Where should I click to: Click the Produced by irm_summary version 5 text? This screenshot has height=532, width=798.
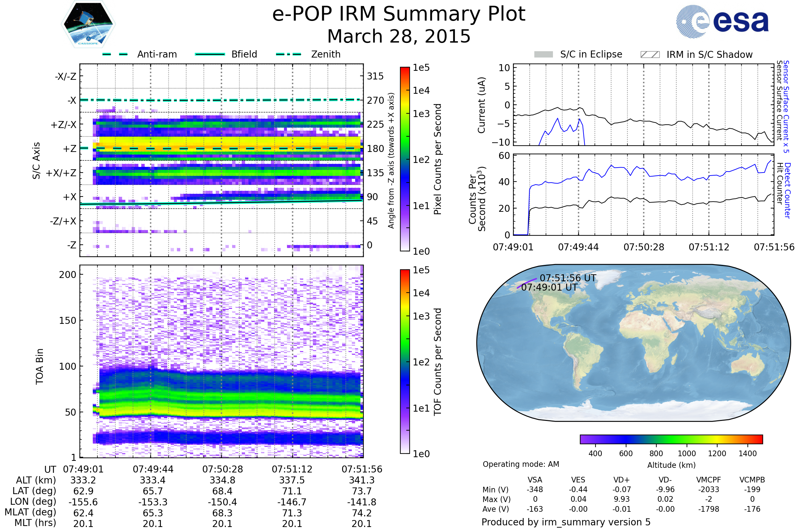(566, 522)
